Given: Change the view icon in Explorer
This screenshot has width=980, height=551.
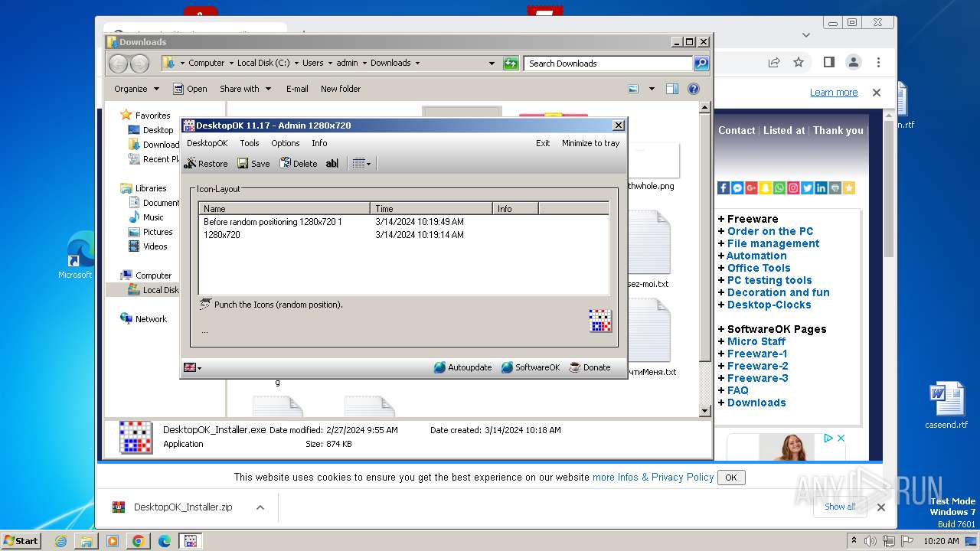Looking at the screenshot, I should pyautogui.click(x=633, y=89).
